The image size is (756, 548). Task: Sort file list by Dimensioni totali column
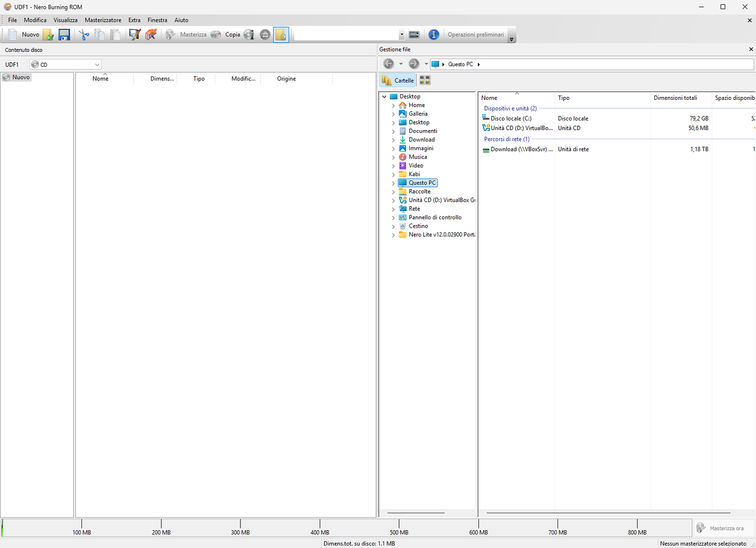pyautogui.click(x=680, y=98)
